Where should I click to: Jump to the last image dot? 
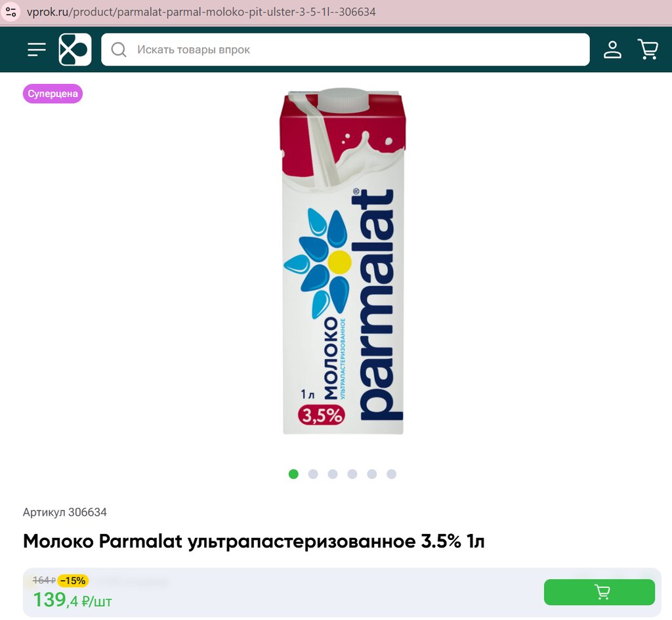(391, 474)
